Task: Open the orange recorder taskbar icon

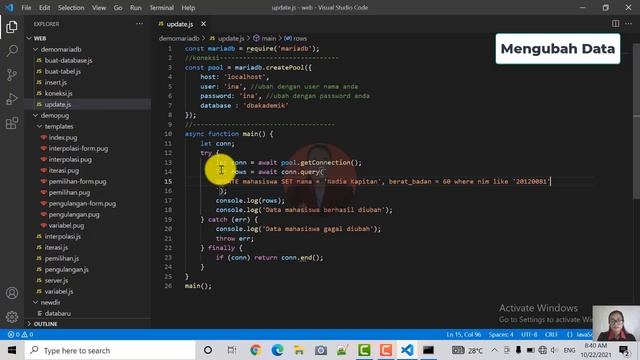Action: tap(386, 350)
